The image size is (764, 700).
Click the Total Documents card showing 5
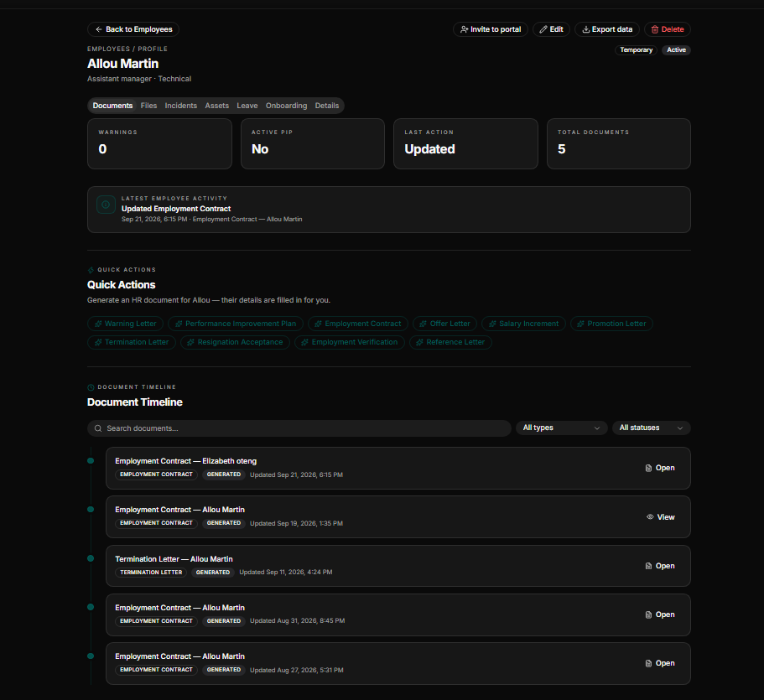click(x=619, y=143)
